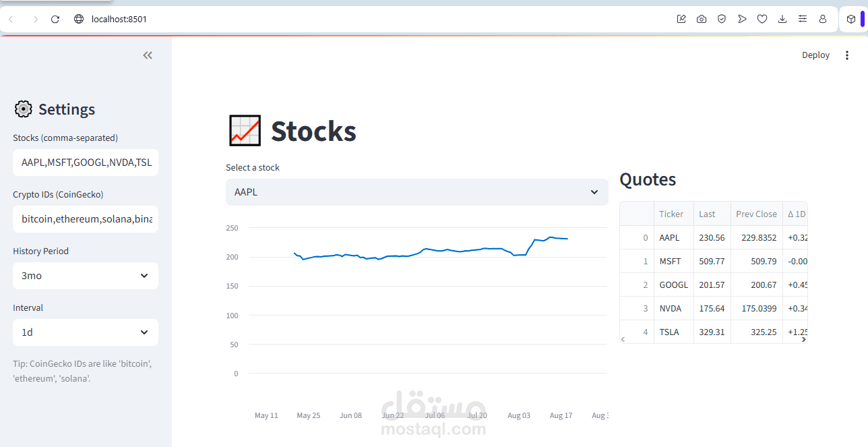Collapse the sidebar with double-chevron icon
868x447 pixels.
click(148, 55)
